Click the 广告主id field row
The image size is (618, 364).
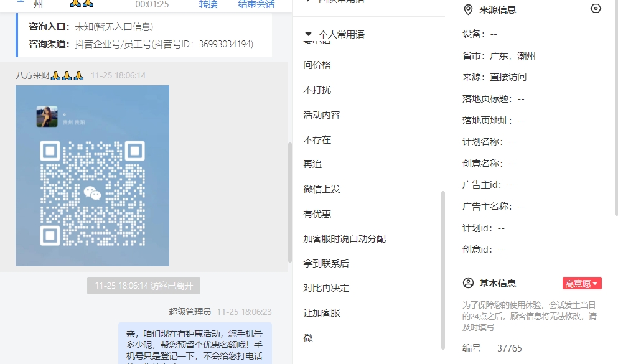(488, 185)
